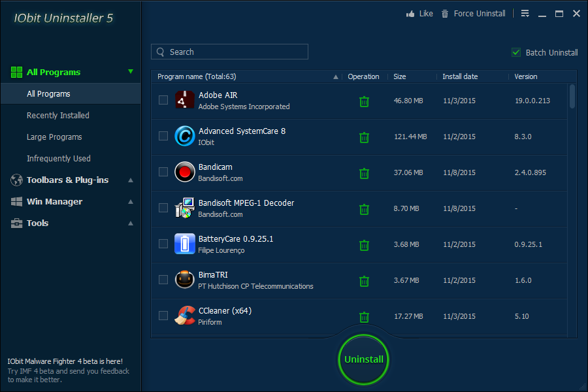Click the 8.70 MB size value
Viewport: 588px width, 392px height.
(406, 208)
